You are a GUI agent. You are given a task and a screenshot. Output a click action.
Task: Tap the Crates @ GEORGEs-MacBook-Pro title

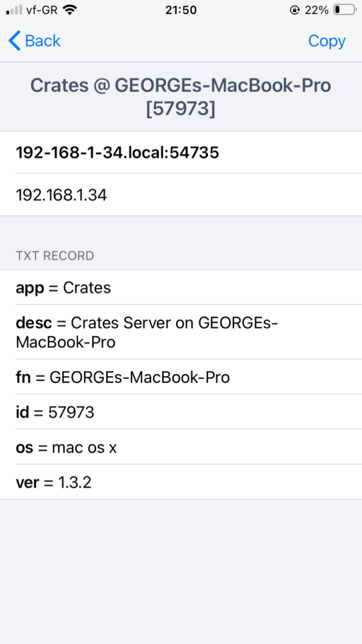pyautogui.click(x=181, y=96)
